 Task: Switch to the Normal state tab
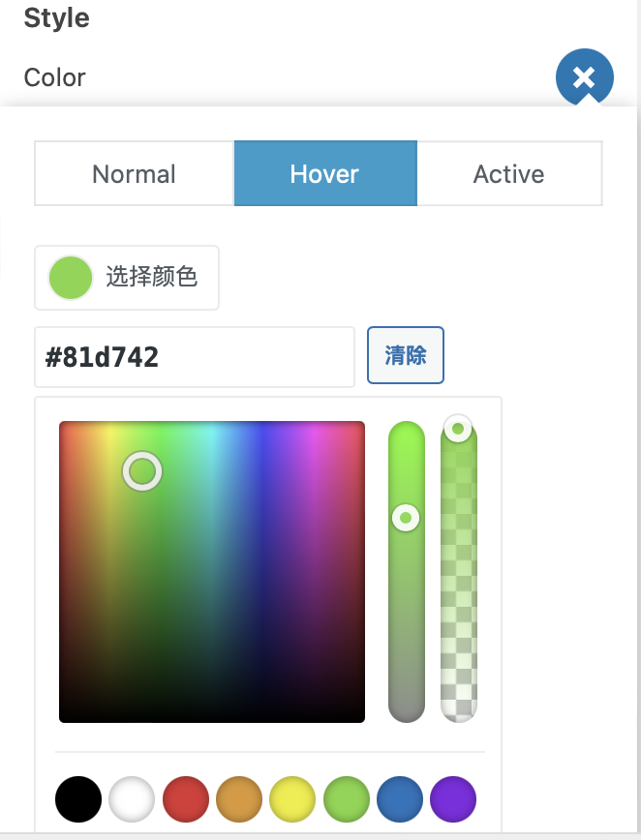point(134,174)
